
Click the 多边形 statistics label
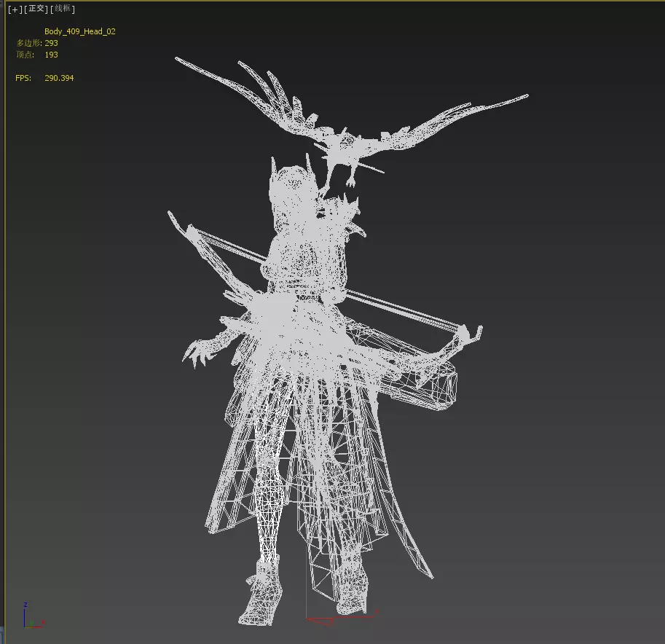click(x=29, y=43)
